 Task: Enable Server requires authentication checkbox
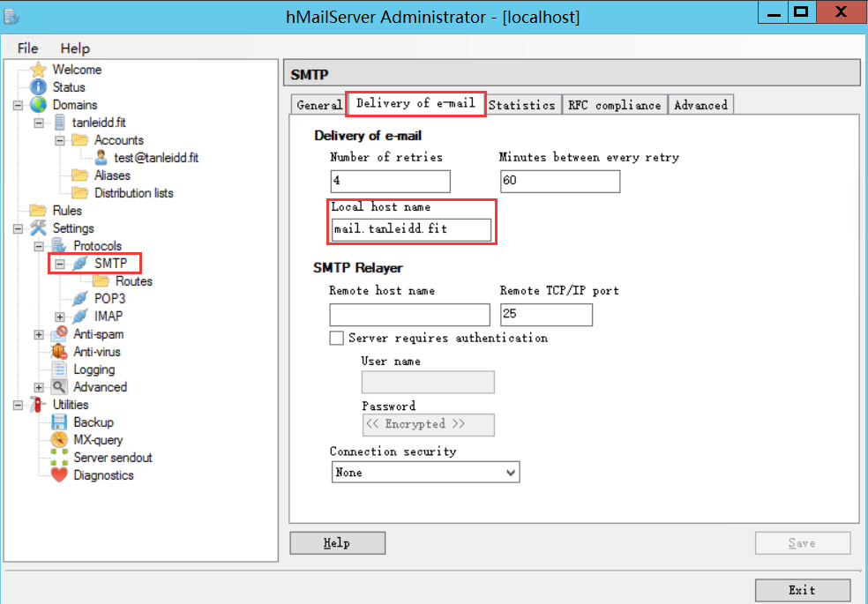[x=337, y=338]
